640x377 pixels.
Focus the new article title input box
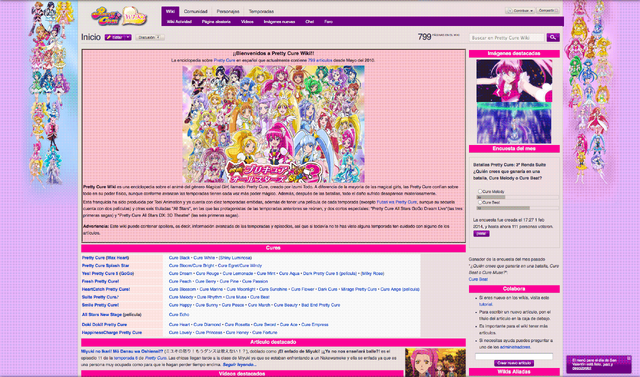point(514,356)
